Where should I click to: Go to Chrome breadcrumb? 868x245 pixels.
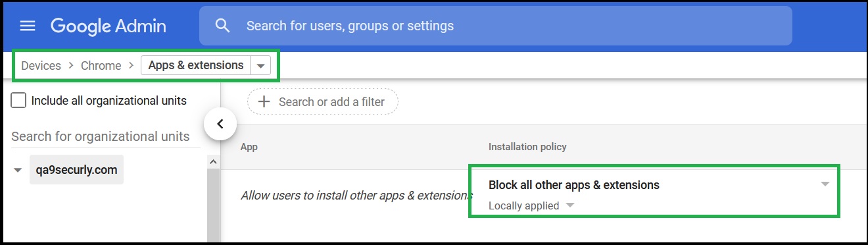tap(101, 66)
